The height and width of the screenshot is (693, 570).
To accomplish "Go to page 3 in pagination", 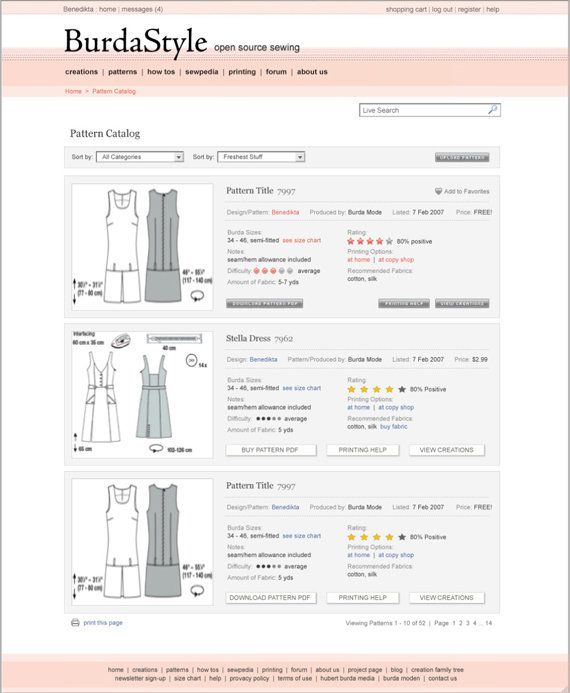I will click(467, 623).
